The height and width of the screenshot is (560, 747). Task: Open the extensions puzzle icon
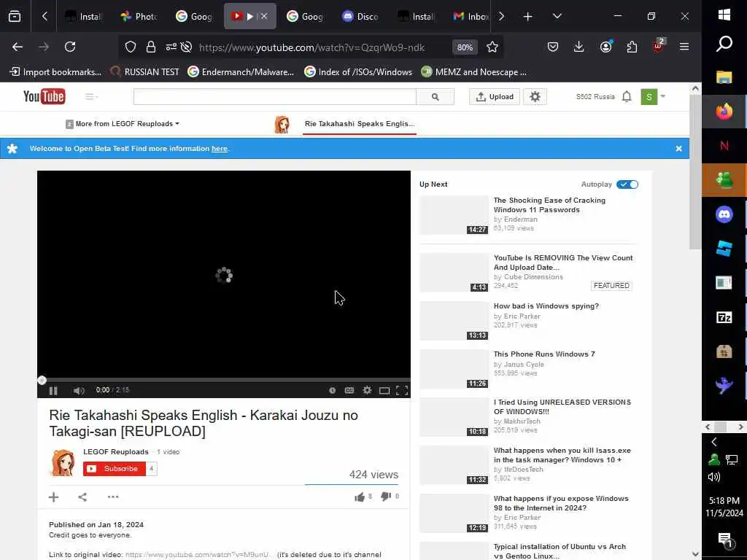[632, 47]
